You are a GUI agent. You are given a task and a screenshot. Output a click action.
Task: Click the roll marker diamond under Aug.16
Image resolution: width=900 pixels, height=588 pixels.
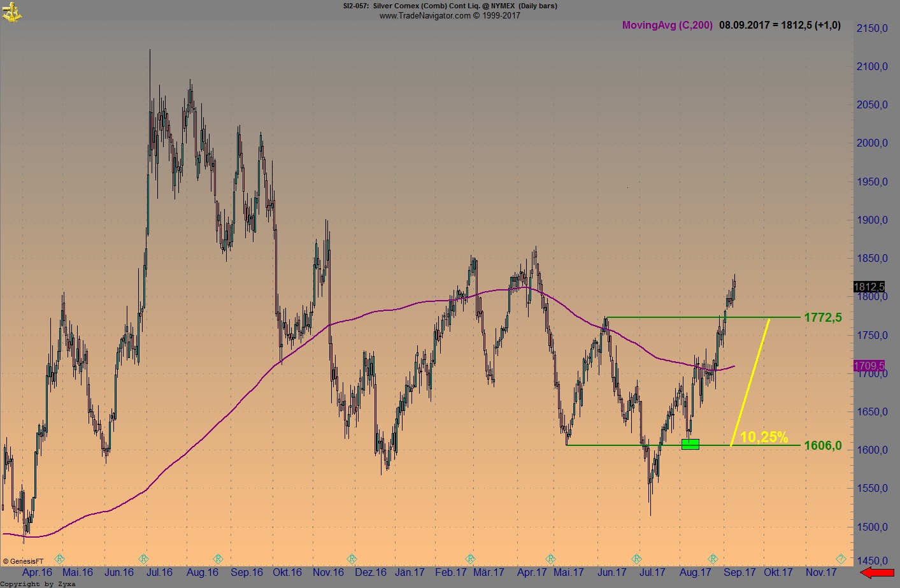tap(217, 559)
